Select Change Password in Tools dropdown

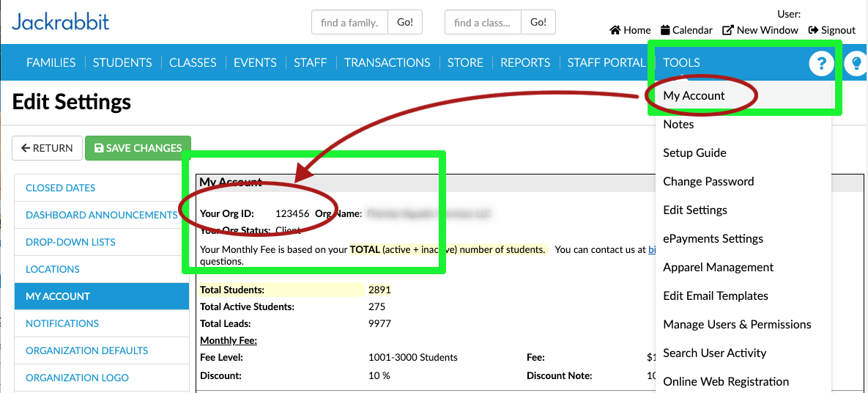708,181
